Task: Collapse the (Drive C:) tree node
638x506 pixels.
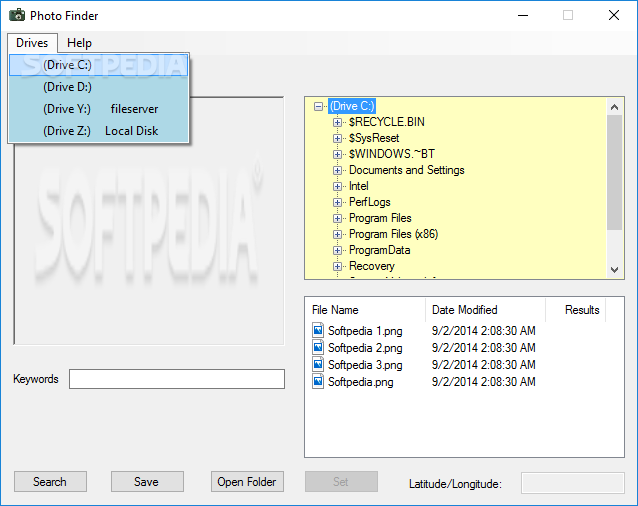Action: click(319, 106)
